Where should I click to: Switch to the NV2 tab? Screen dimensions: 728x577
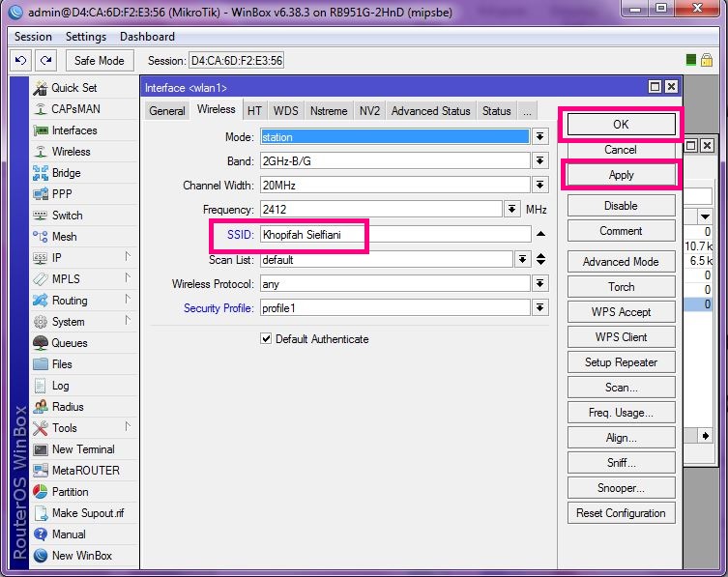click(369, 111)
